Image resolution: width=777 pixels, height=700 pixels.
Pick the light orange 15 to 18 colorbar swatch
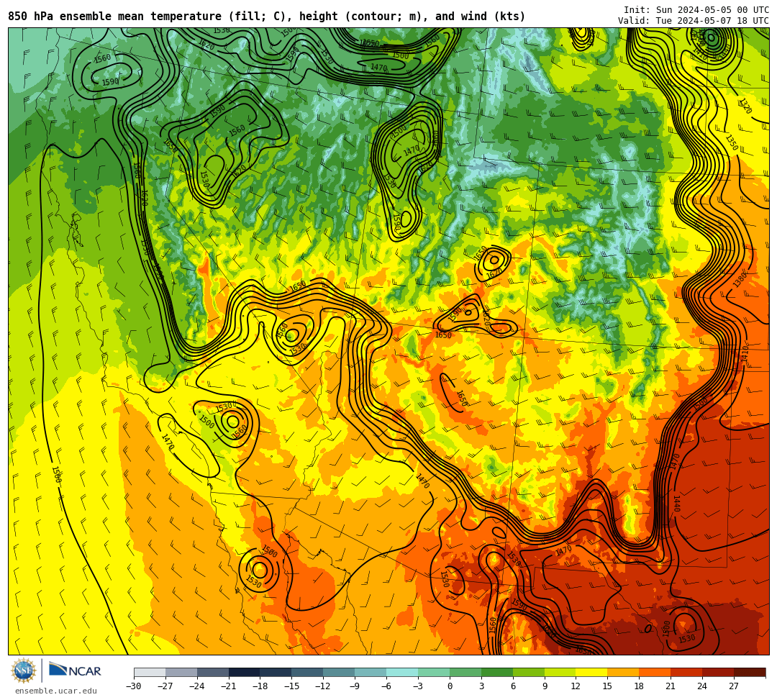(623, 672)
